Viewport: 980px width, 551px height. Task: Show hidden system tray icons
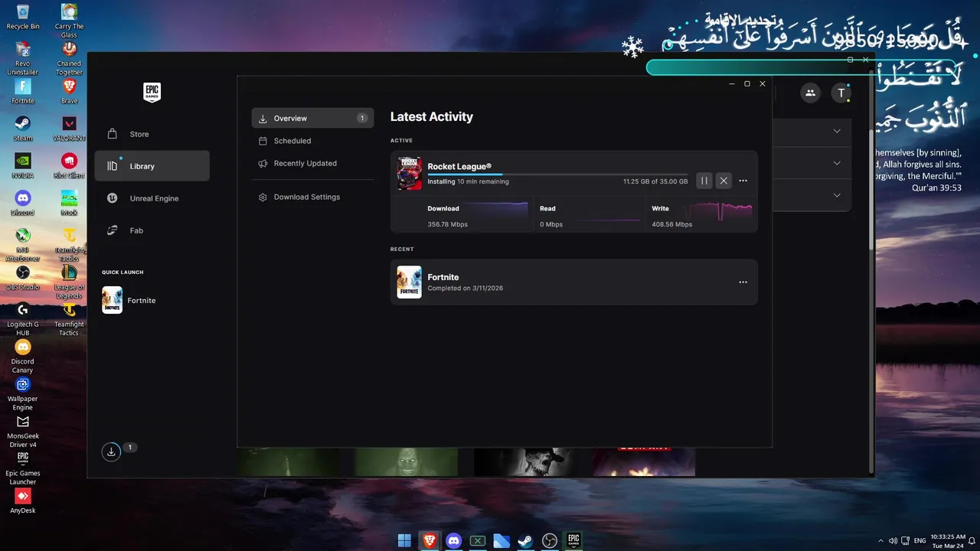pyautogui.click(x=880, y=541)
